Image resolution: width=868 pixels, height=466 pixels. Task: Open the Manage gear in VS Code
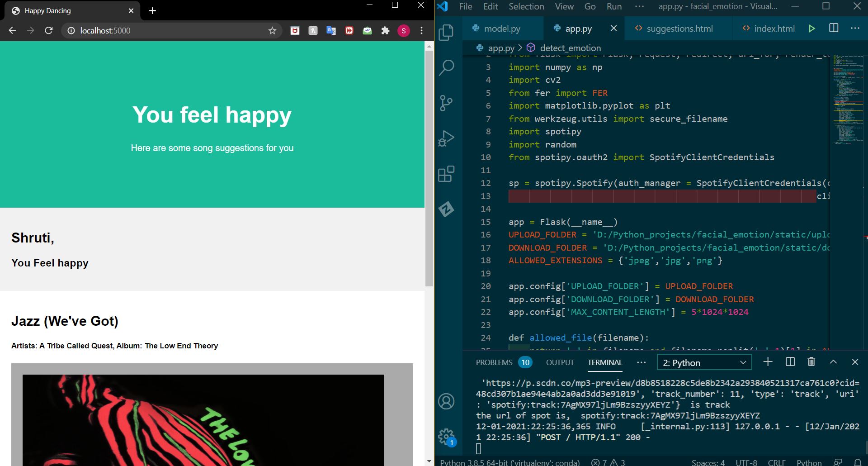click(446, 437)
